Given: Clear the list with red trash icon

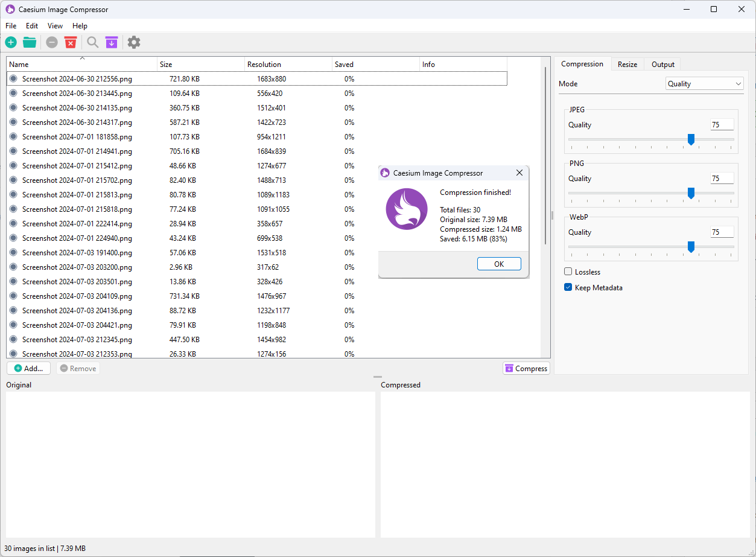Looking at the screenshot, I should point(71,42).
